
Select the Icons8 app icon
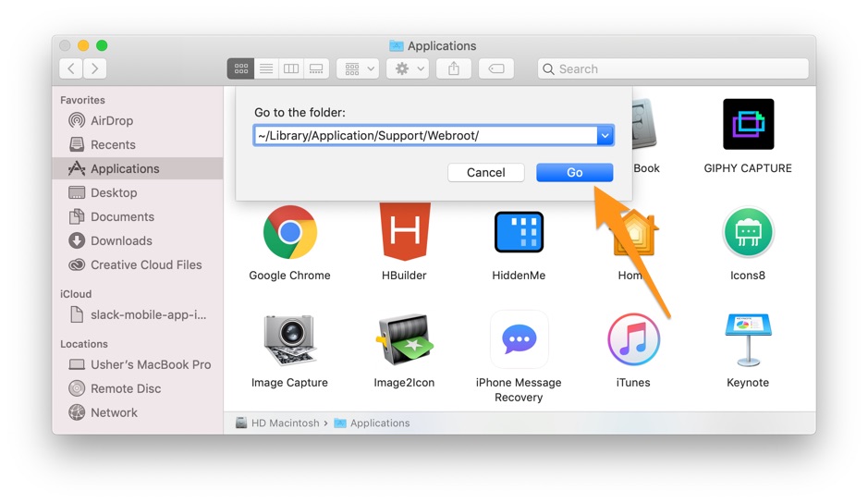click(748, 232)
